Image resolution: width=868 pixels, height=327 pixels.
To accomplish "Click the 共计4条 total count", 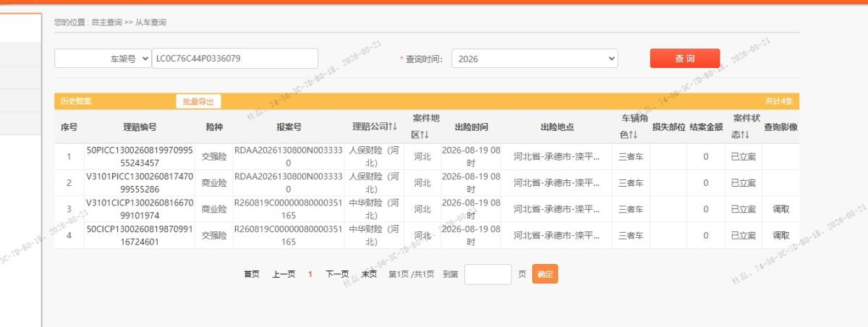I will tap(779, 101).
